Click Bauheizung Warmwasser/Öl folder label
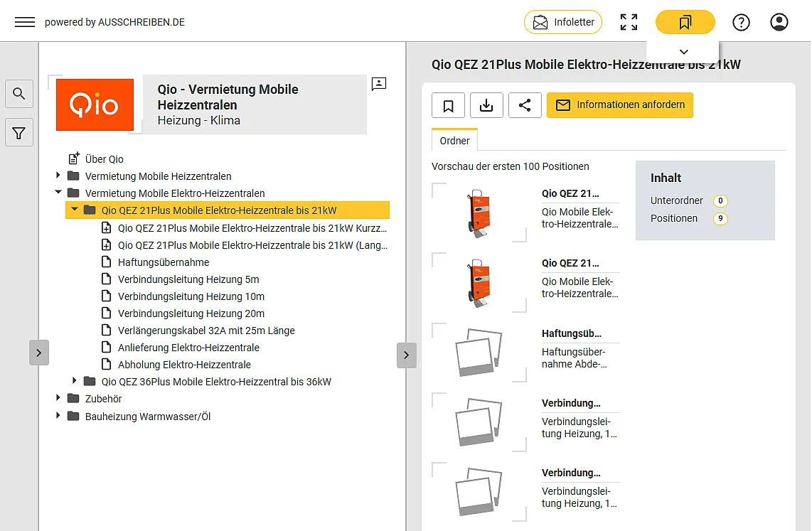 (x=148, y=417)
